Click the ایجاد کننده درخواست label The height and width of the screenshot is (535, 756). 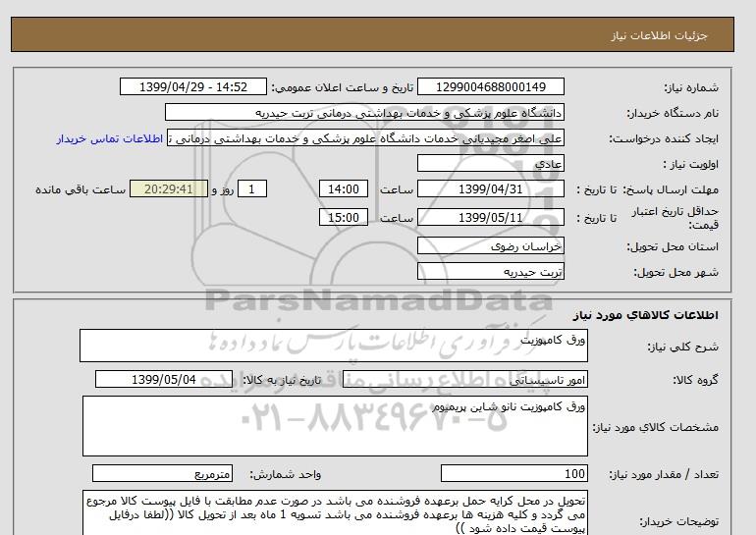(x=664, y=139)
